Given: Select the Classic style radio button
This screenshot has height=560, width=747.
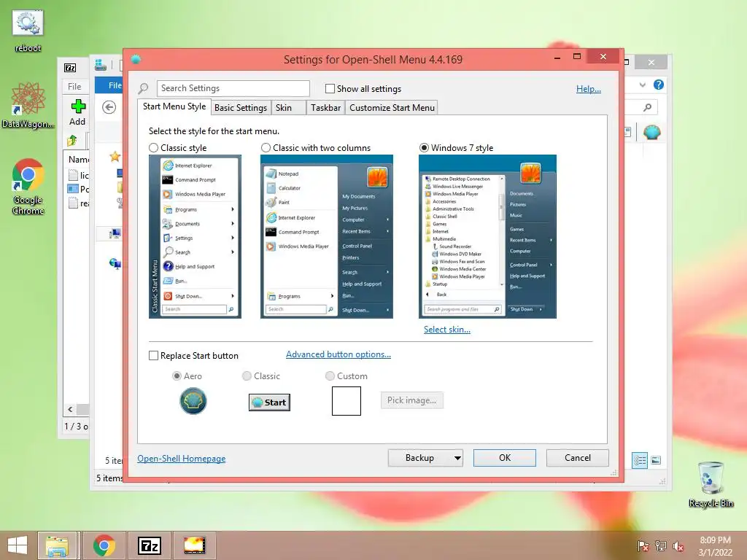Looking at the screenshot, I should click(153, 148).
